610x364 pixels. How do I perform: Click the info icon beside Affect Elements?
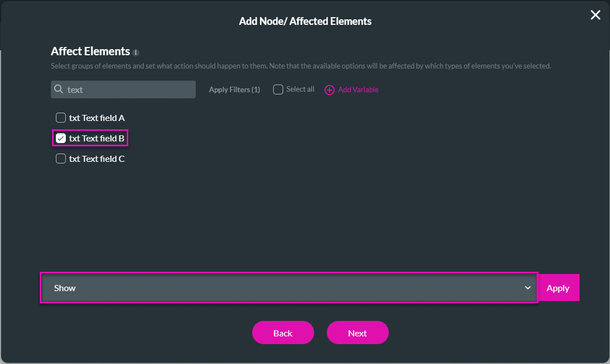pos(136,52)
